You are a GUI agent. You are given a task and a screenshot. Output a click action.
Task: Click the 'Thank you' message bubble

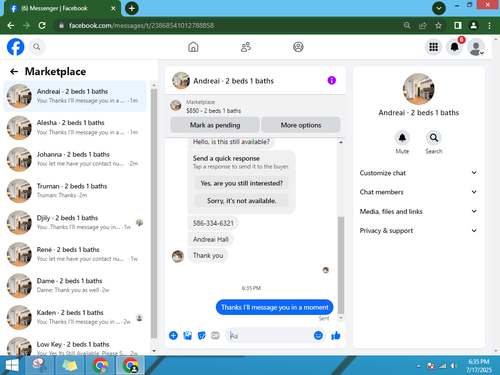coord(208,255)
